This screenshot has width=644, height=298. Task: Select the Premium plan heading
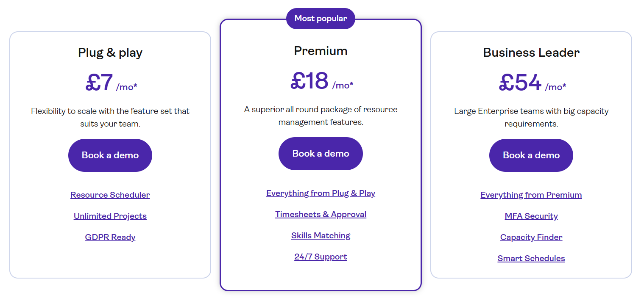pos(321,50)
